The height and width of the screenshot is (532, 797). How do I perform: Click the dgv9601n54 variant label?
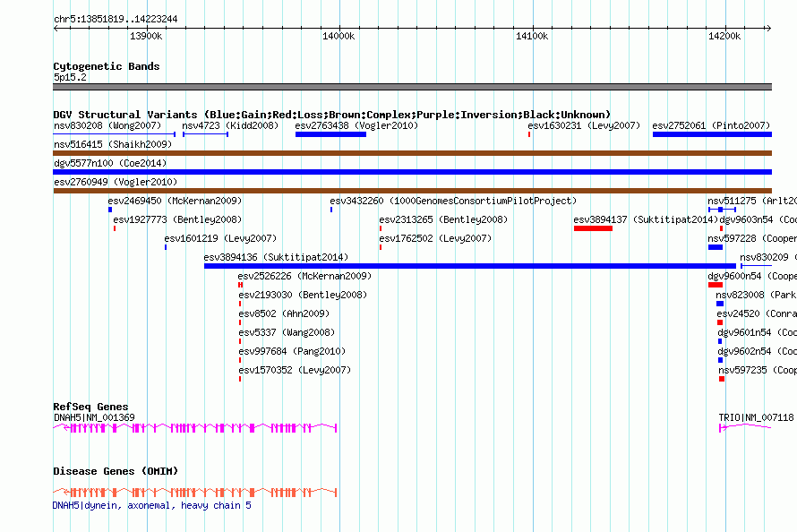(758, 332)
